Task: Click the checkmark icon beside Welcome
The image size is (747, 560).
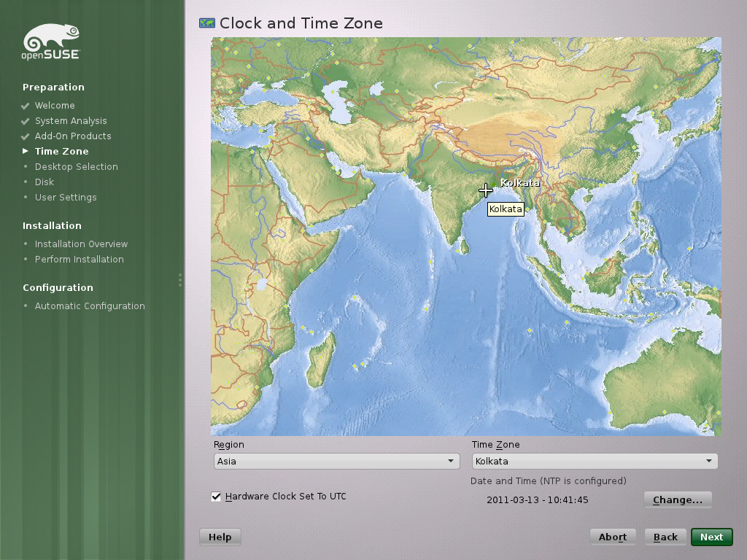Action: [26, 106]
